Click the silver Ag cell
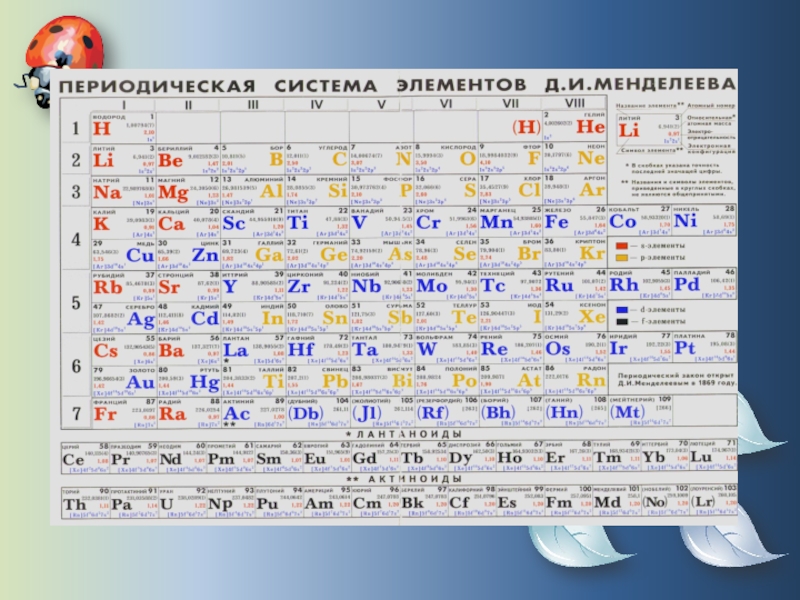Screen dimensions: 800x600 tap(123, 318)
